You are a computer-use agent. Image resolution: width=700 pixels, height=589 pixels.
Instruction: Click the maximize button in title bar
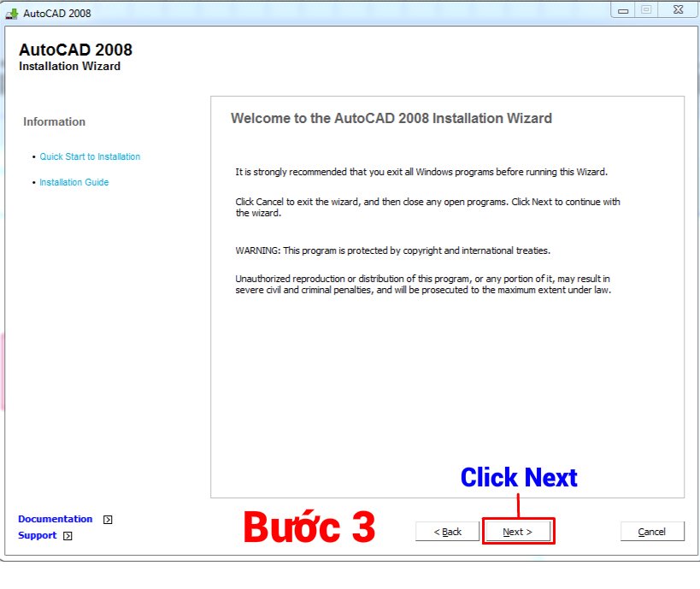(x=646, y=9)
